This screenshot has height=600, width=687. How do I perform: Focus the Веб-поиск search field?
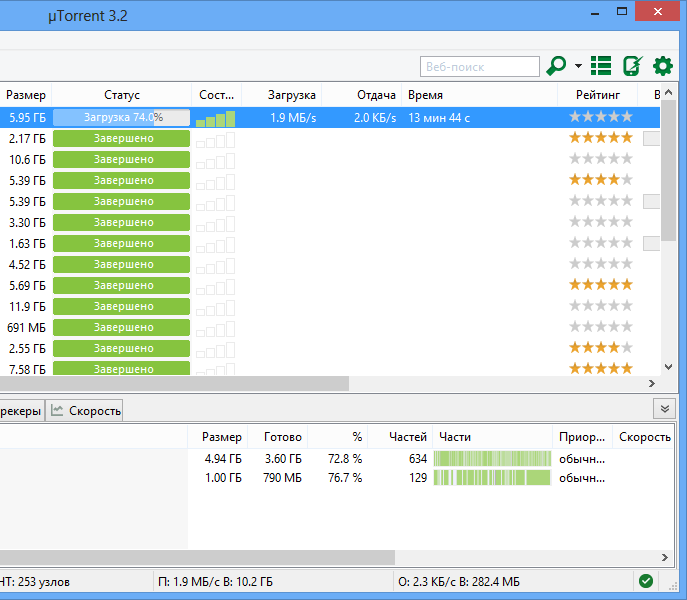(x=480, y=67)
